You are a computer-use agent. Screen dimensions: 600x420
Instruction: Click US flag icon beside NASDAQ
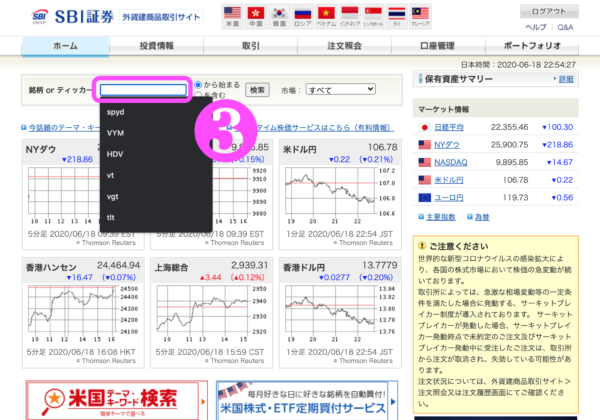[x=424, y=162]
